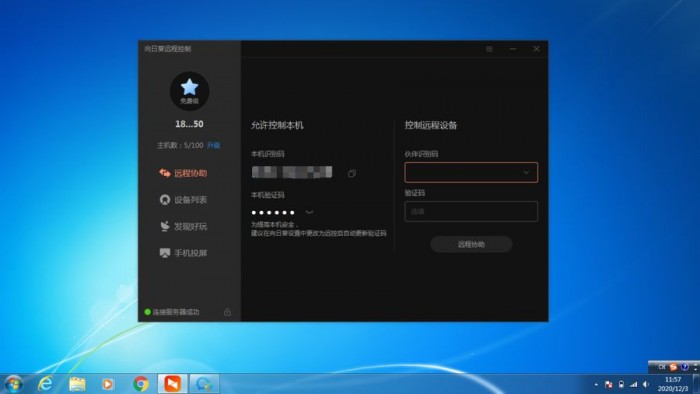Open the file explorer folder in taskbar
Image resolution: width=700 pixels, height=394 pixels.
coord(77,384)
